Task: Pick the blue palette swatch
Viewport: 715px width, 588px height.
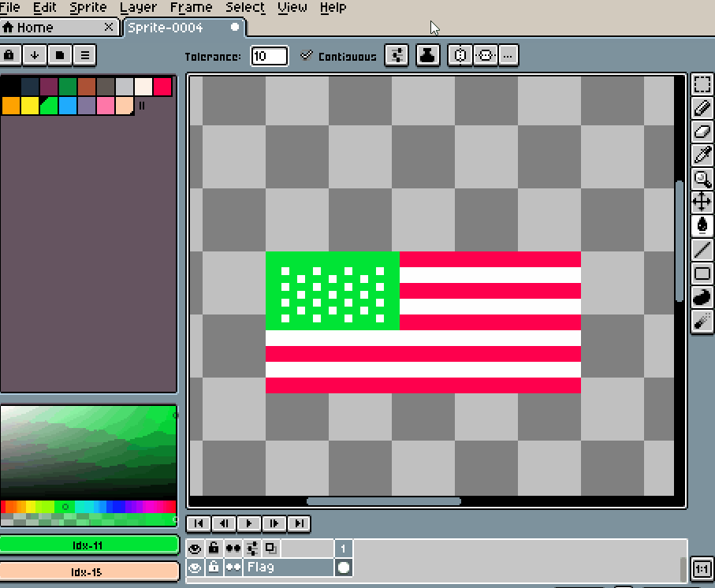Action: [x=68, y=106]
